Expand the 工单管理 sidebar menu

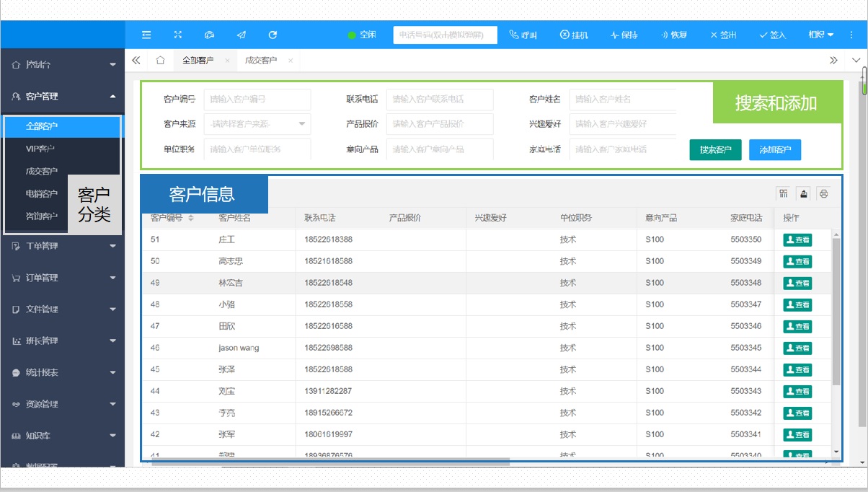(62, 246)
